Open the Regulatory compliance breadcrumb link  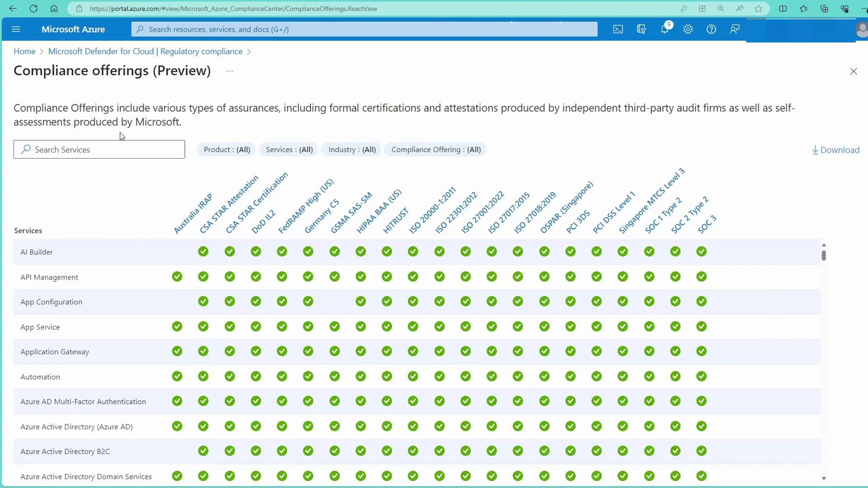[x=145, y=52]
